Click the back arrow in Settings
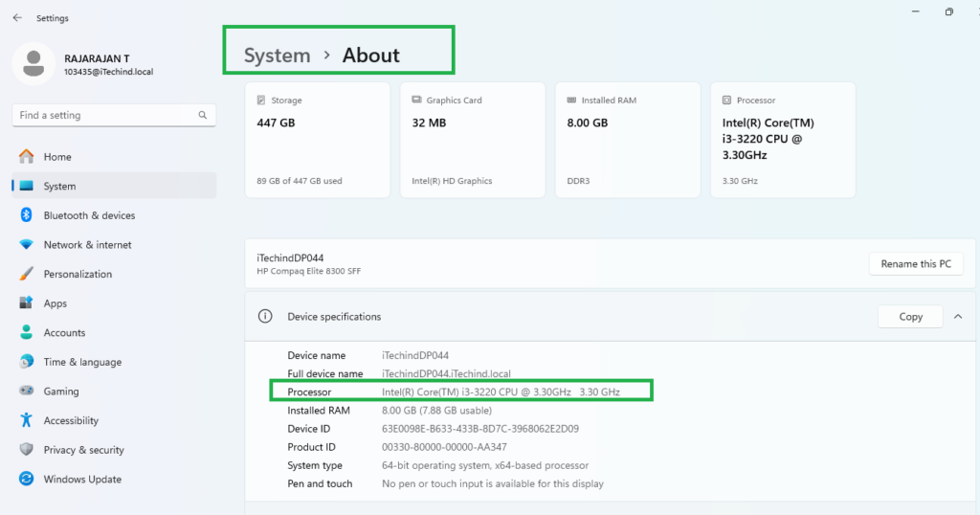The width and height of the screenshot is (980, 515). [x=17, y=18]
